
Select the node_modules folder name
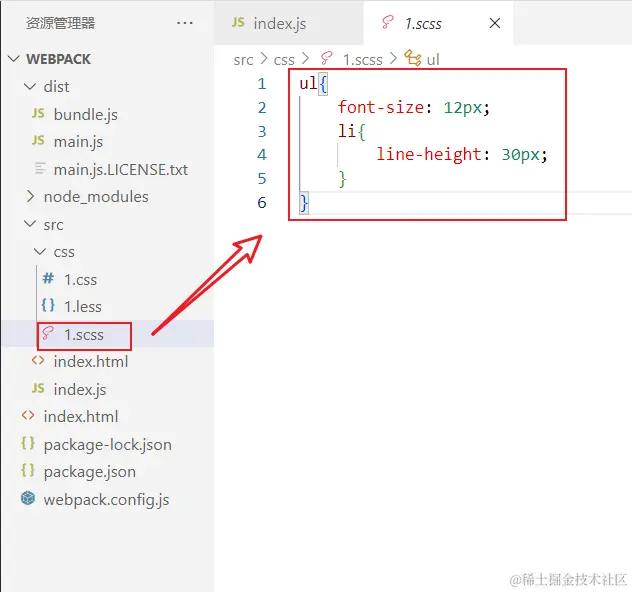[x=96, y=197]
